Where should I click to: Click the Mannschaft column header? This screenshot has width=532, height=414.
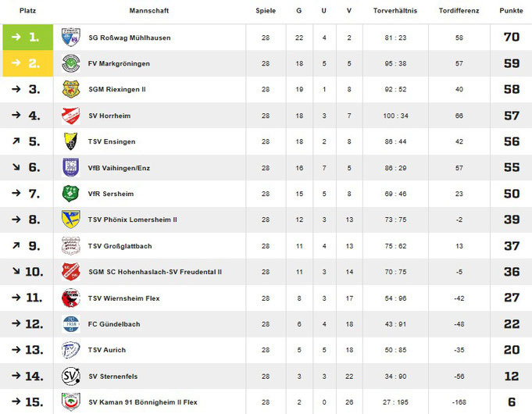[149, 10]
